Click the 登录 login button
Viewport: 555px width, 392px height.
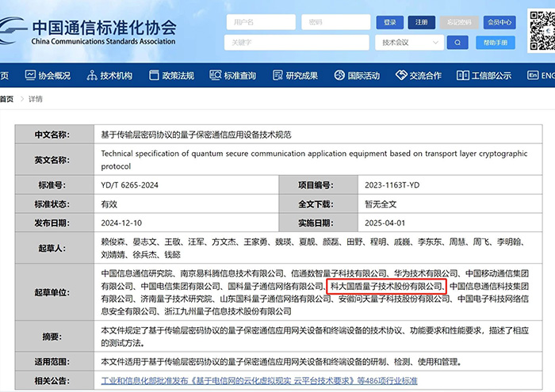point(390,22)
